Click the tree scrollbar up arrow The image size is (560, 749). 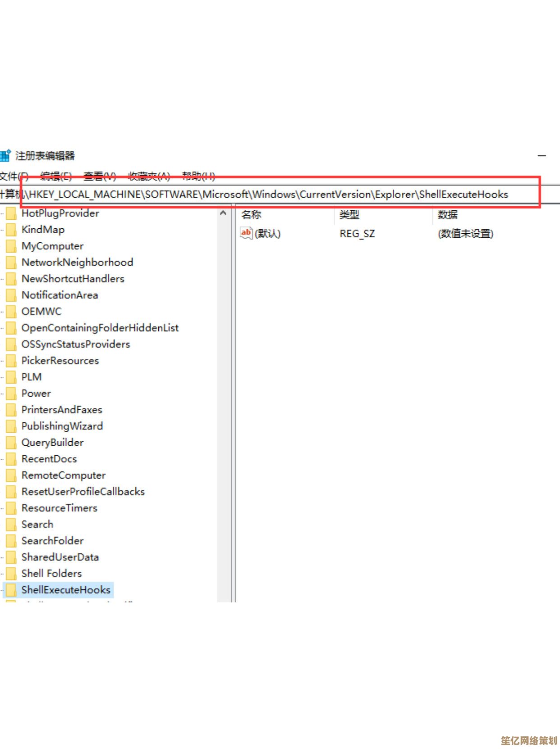click(x=223, y=213)
